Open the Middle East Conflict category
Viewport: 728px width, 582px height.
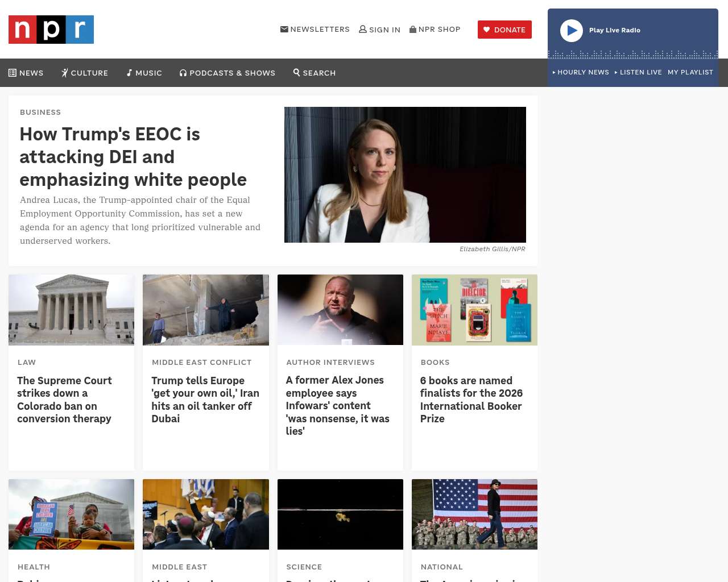(201, 362)
